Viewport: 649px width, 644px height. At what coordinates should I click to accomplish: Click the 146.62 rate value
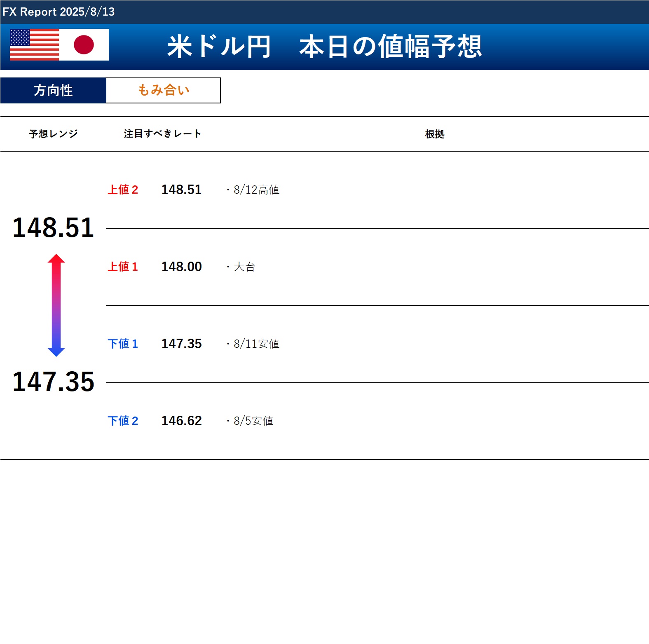pyautogui.click(x=181, y=421)
